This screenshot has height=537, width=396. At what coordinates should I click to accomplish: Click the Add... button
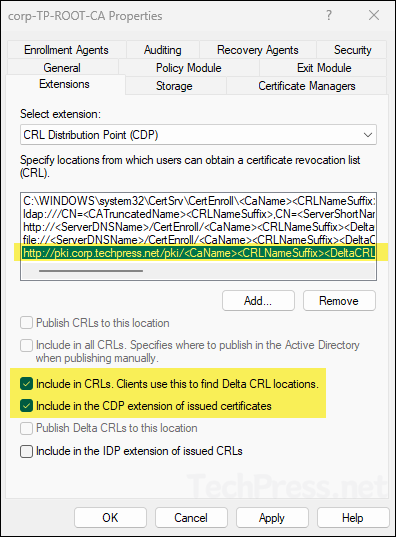(258, 301)
